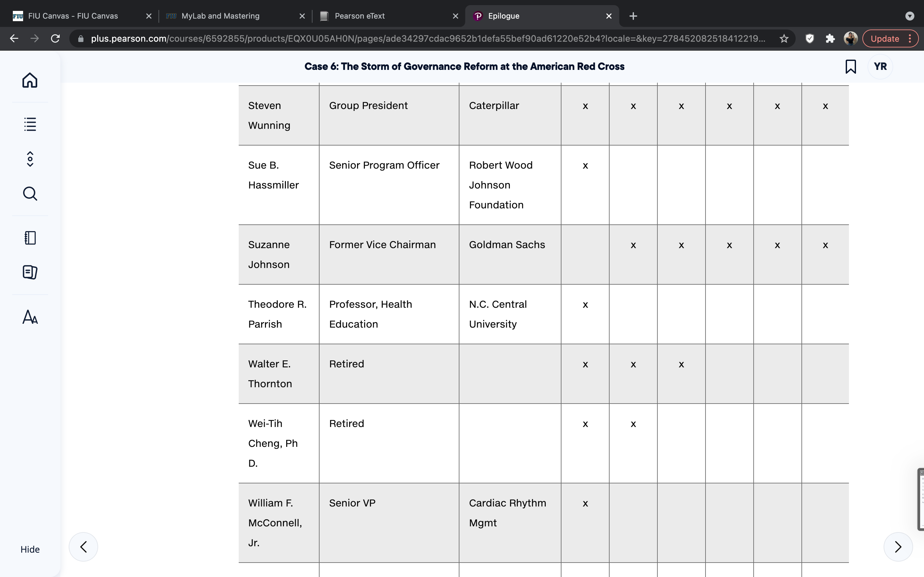This screenshot has height=577, width=924.
Task: Open the YR account avatar
Action: [880, 66]
